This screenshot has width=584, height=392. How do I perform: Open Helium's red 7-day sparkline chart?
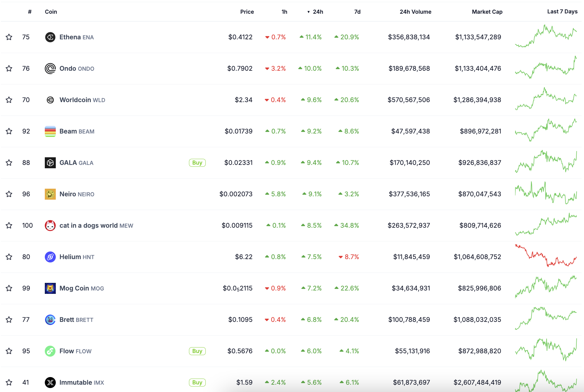(x=546, y=255)
